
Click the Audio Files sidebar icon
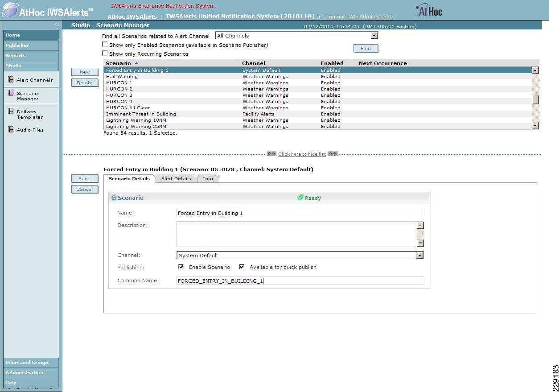(11, 130)
